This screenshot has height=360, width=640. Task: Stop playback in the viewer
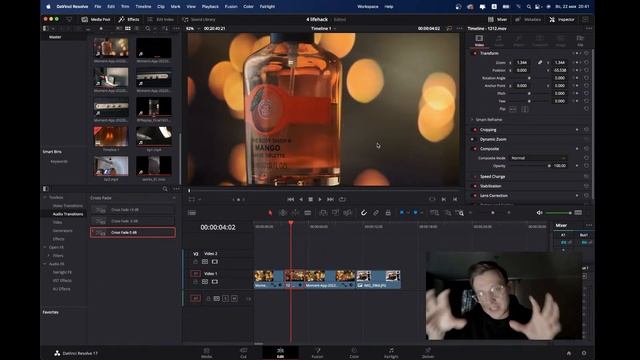[311, 199]
